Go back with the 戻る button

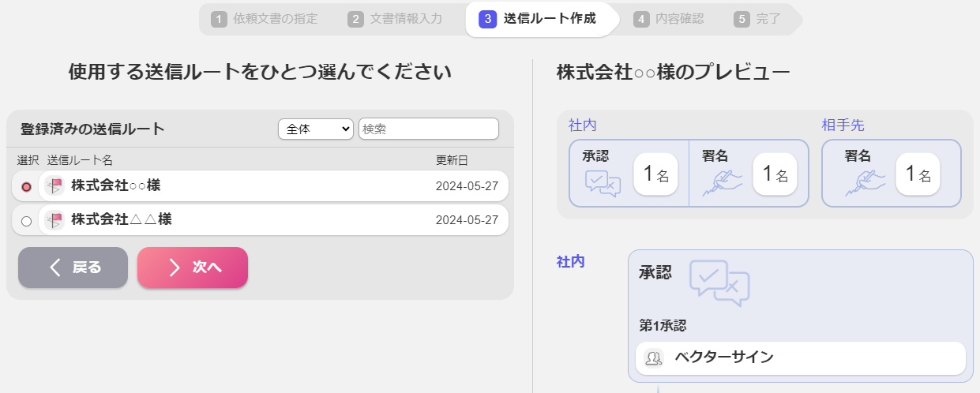tap(73, 268)
